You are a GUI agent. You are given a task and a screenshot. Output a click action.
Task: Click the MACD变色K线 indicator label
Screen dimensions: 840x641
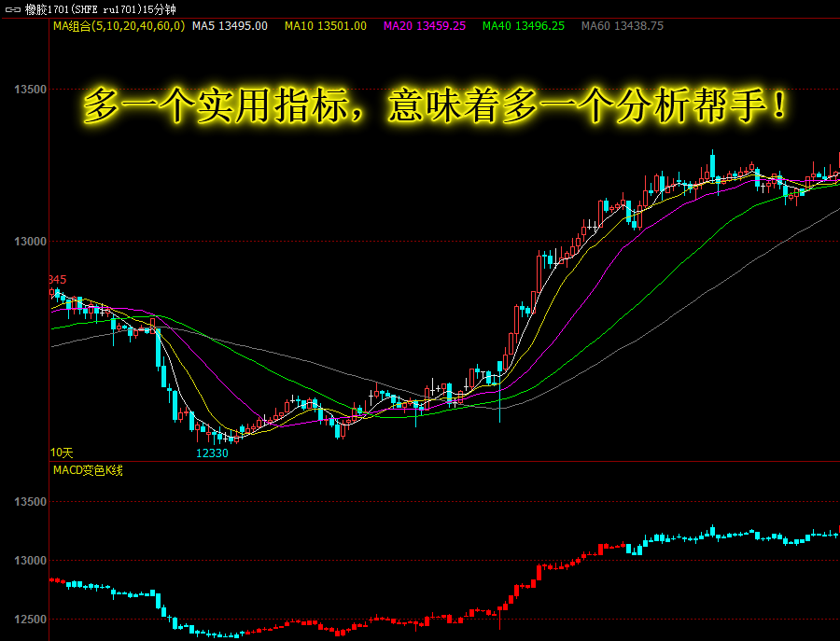point(88,470)
